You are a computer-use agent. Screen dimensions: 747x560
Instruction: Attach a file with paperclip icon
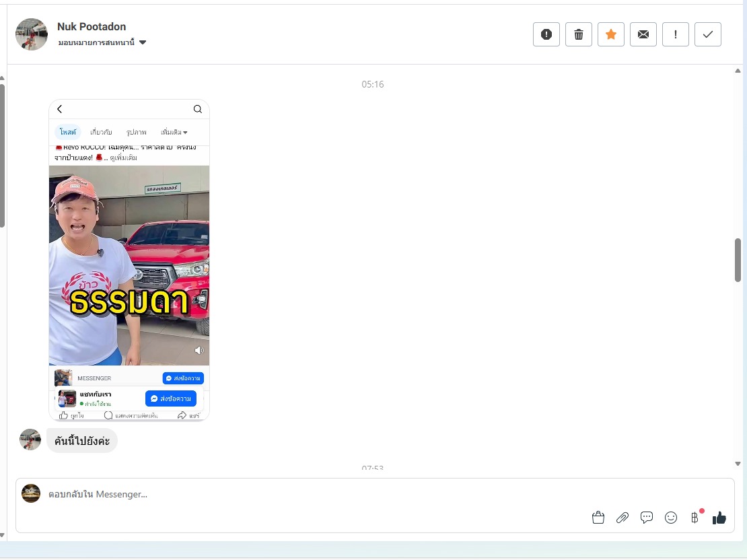pos(622,518)
